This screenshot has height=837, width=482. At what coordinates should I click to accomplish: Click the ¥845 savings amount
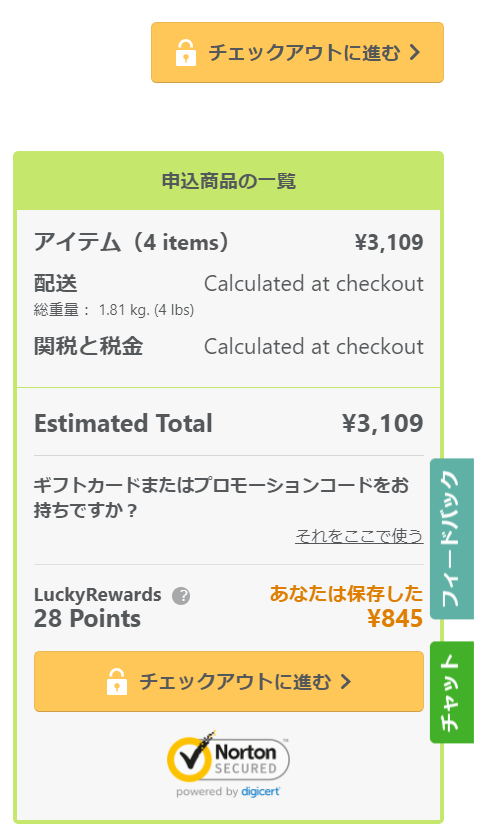tap(395, 619)
